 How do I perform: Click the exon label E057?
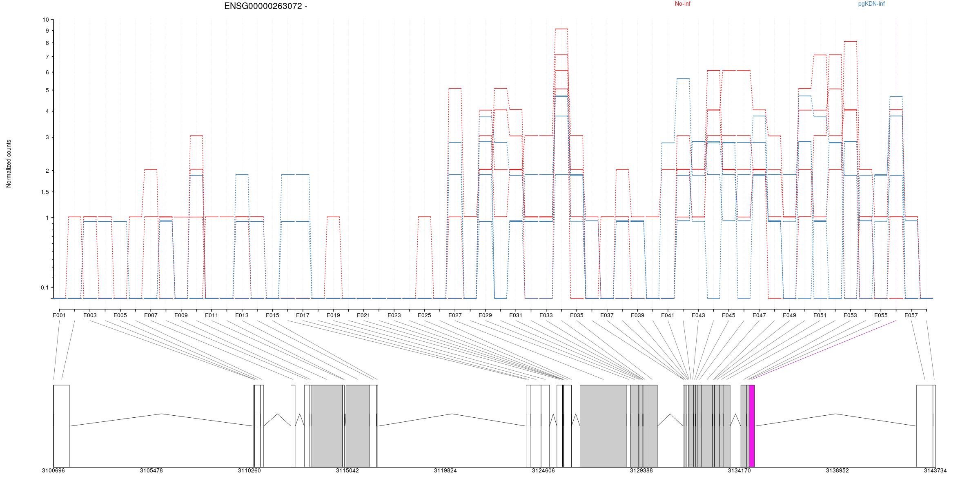click(x=911, y=315)
